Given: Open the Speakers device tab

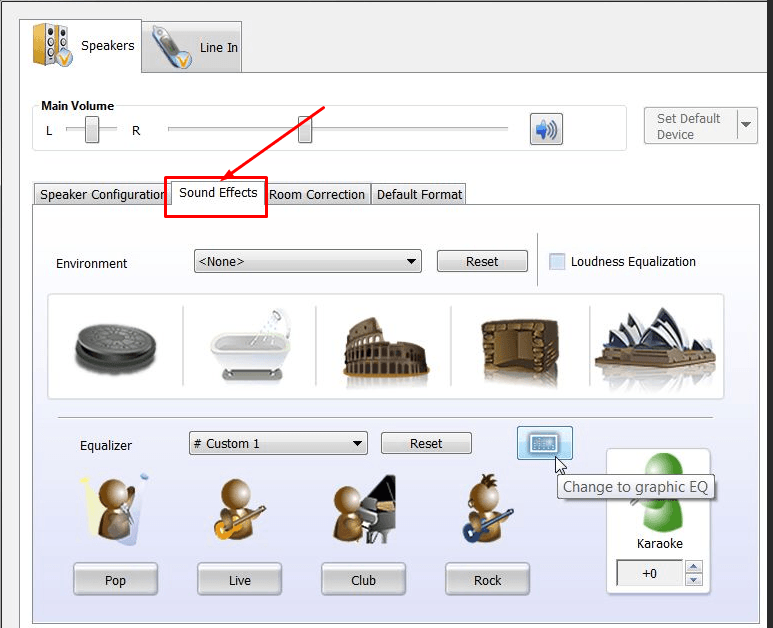Looking at the screenshot, I should [x=81, y=46].
